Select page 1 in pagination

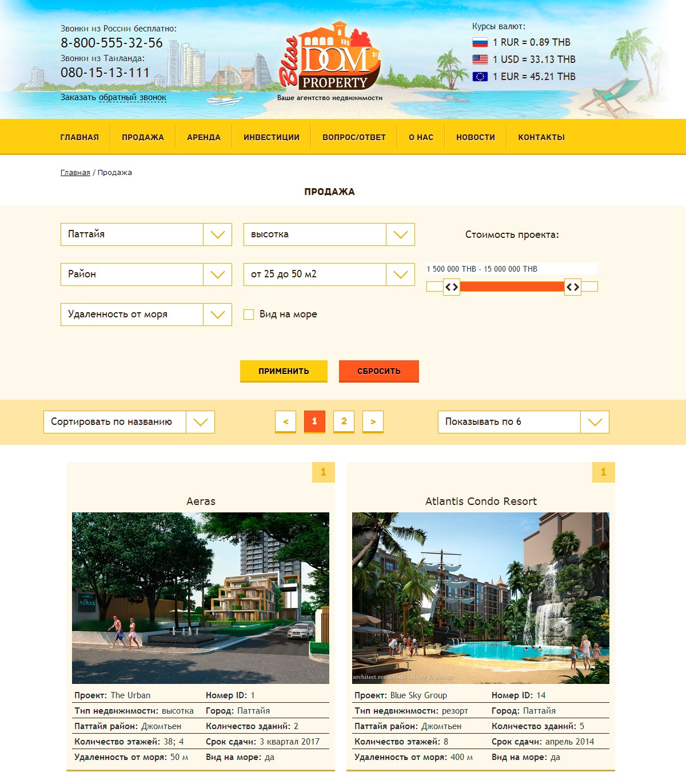314,422
